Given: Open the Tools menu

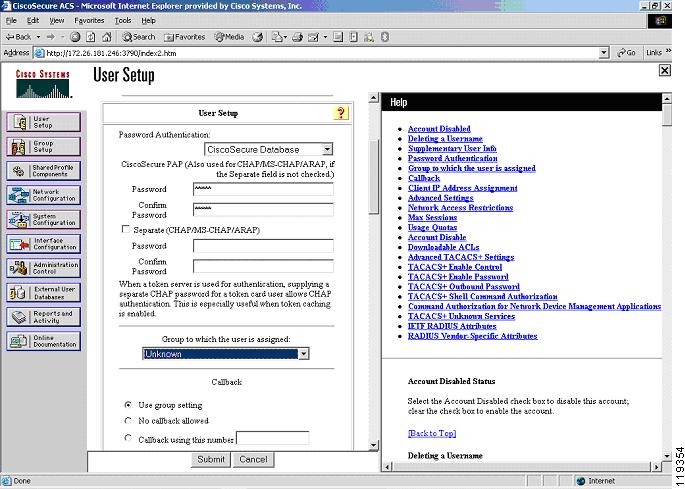Looking at the screenshot, I should (123, 21).
